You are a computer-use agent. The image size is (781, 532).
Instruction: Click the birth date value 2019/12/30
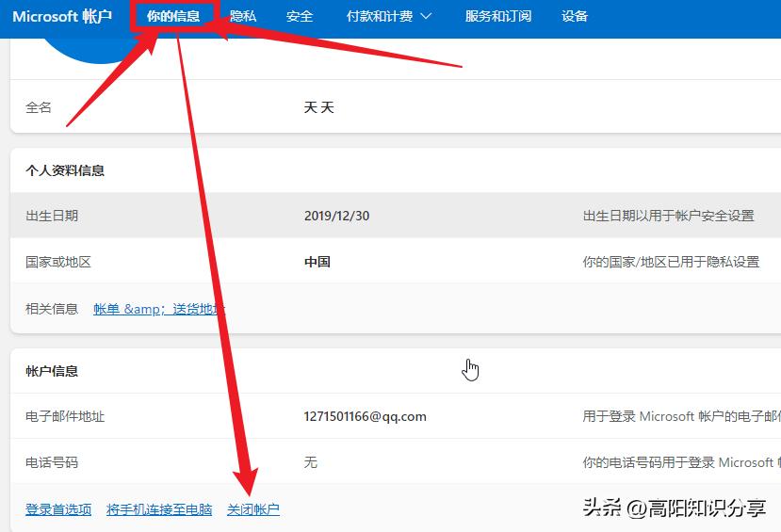coord(336,216)
